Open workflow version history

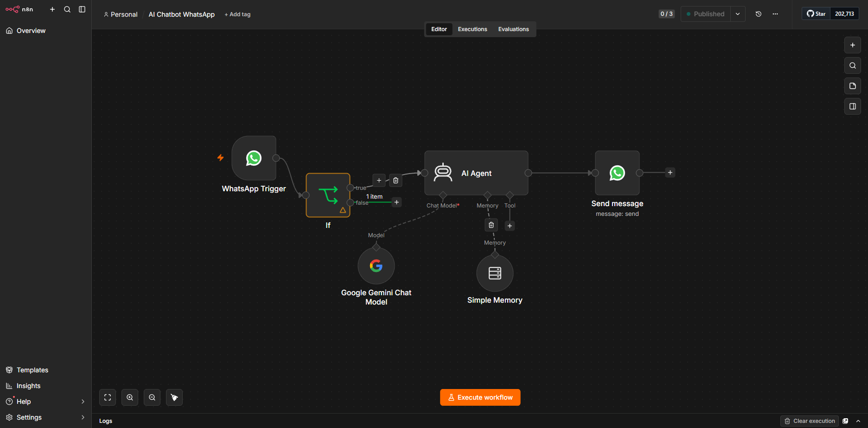coord(759,14)
